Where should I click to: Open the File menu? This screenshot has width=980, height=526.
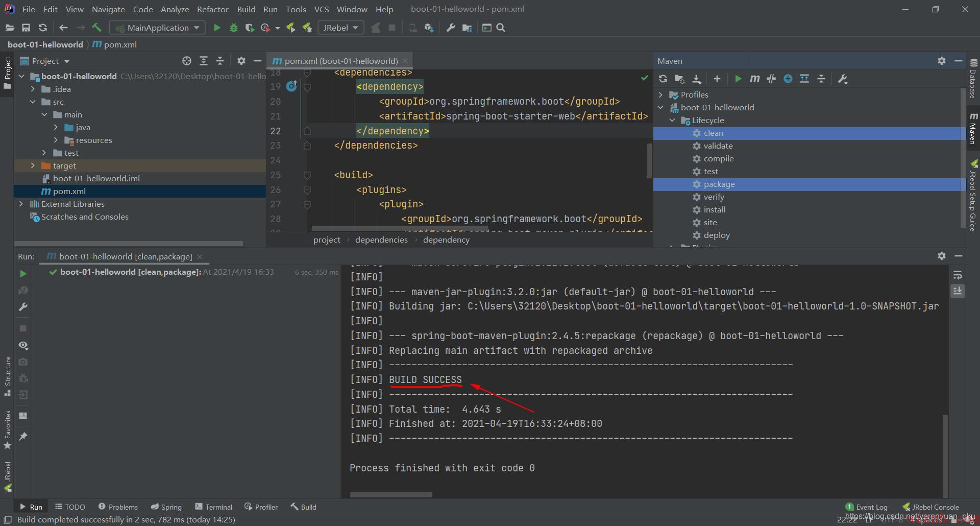click(x=29, y=9)
